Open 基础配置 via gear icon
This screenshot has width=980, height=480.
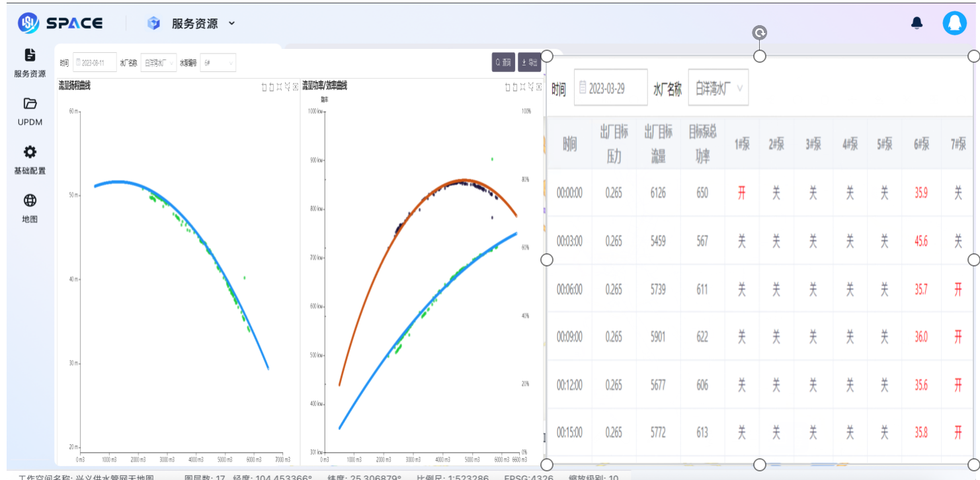[x=30, y=153]
